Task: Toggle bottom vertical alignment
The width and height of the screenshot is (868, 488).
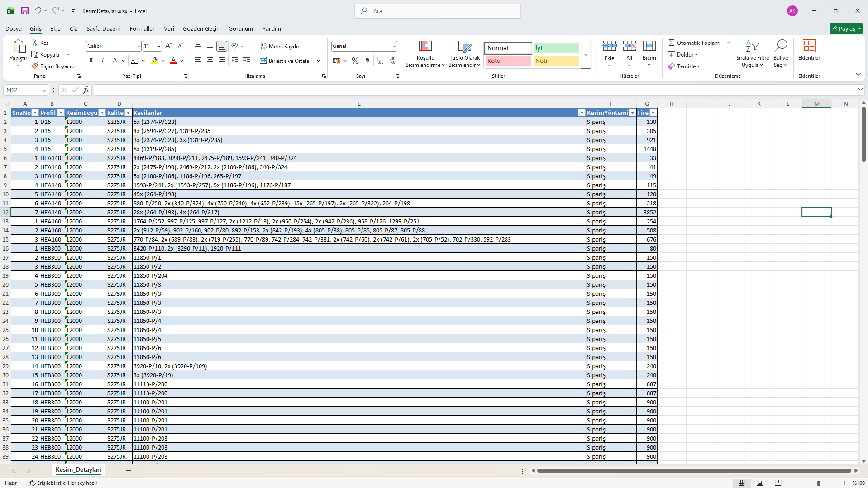Action: click(x=222, y=46)
